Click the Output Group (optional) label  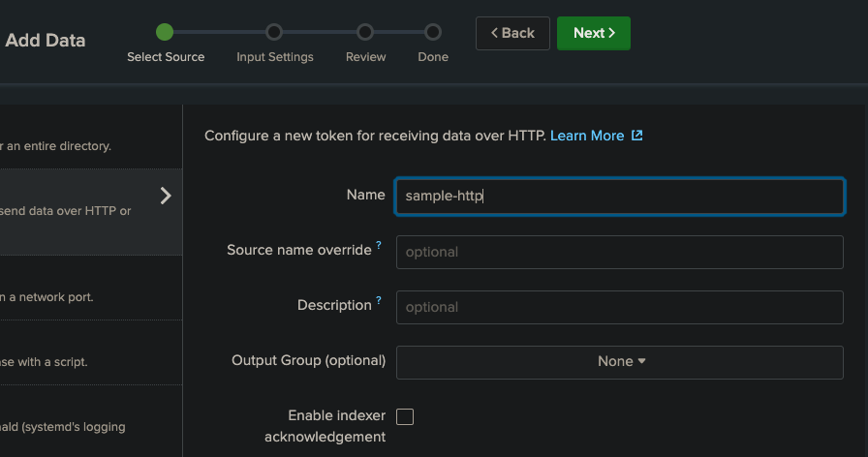point(308,361)
